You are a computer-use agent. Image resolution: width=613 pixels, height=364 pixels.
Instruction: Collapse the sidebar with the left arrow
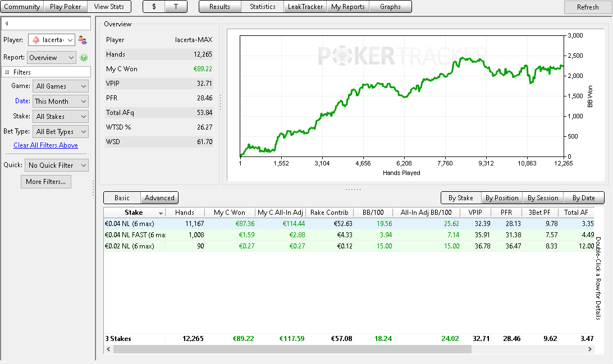(x=6, y=24)
